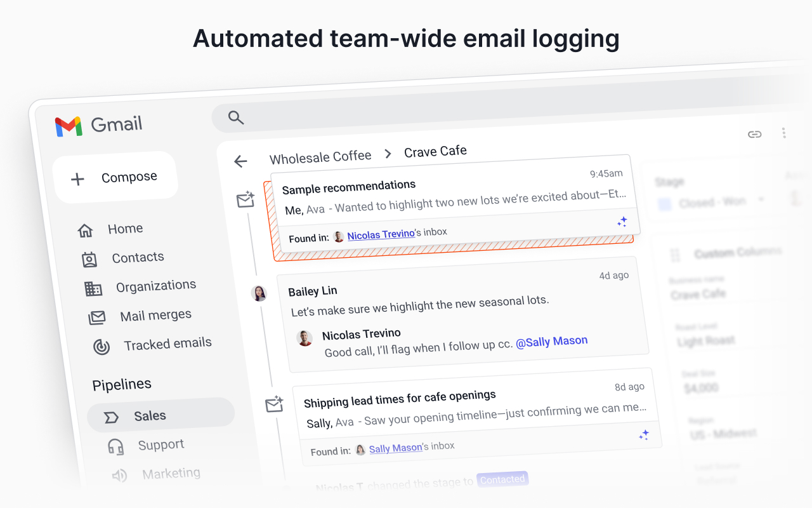View Tracked emails
This screenshot has width=812, height=508.
pos(167,343)
